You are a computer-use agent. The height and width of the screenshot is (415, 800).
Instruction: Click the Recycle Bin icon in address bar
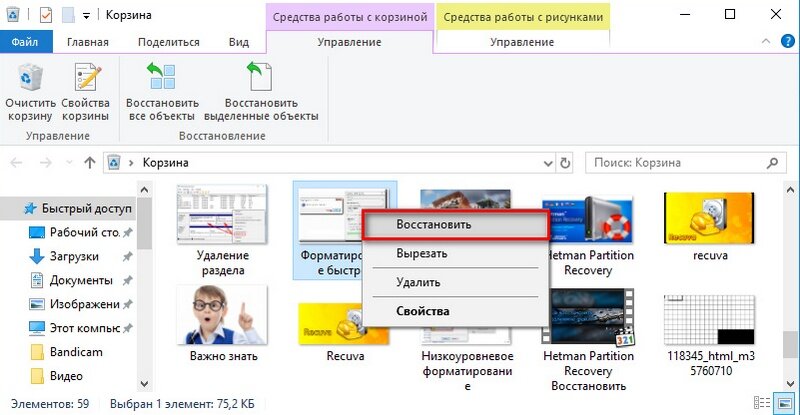pyautogui.click(x=114, y=163)
